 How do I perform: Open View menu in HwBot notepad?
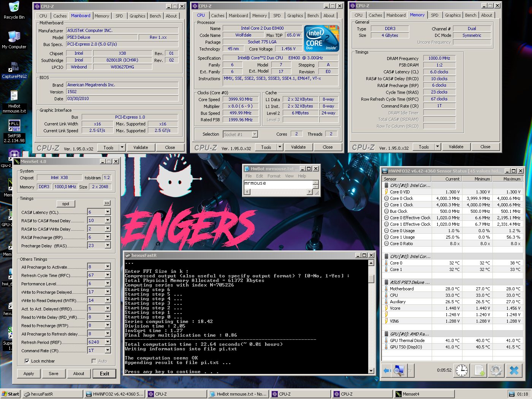click(289, 176)
